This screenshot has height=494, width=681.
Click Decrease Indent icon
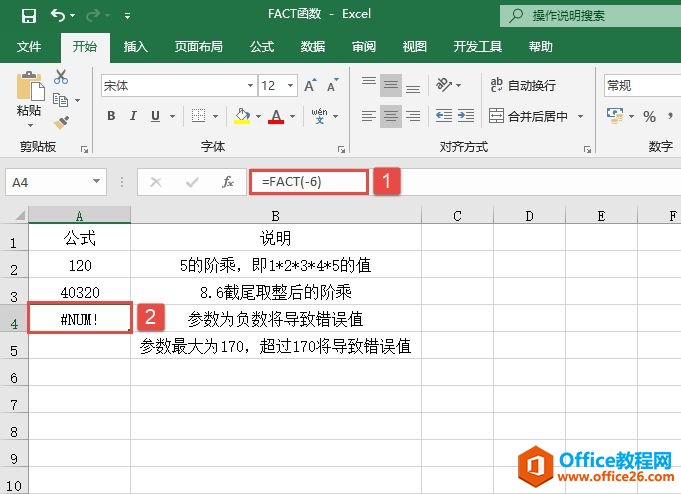[x=444, y=116]
